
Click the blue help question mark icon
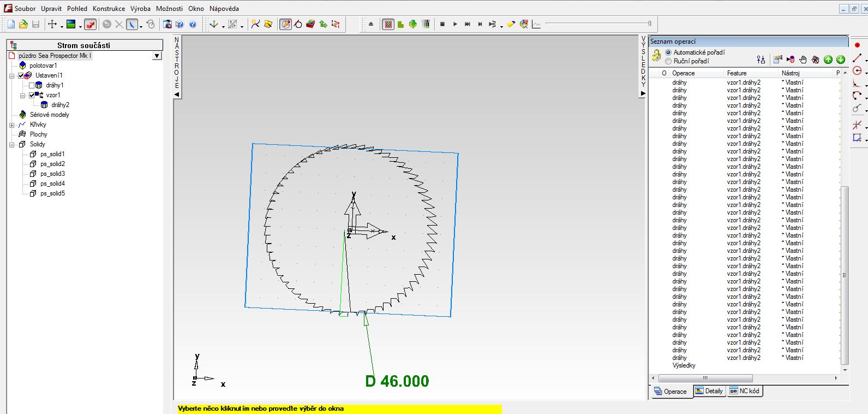(x=193, y=24)
